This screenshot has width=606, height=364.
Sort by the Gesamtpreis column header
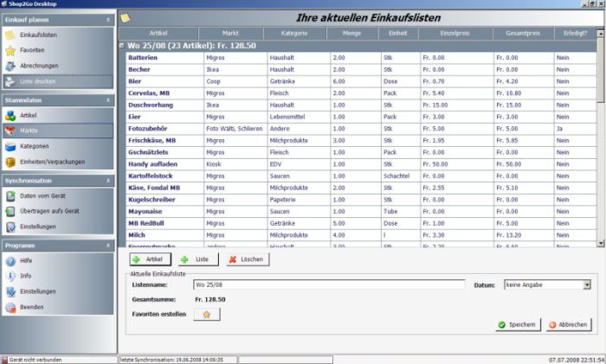click(523, 33)
